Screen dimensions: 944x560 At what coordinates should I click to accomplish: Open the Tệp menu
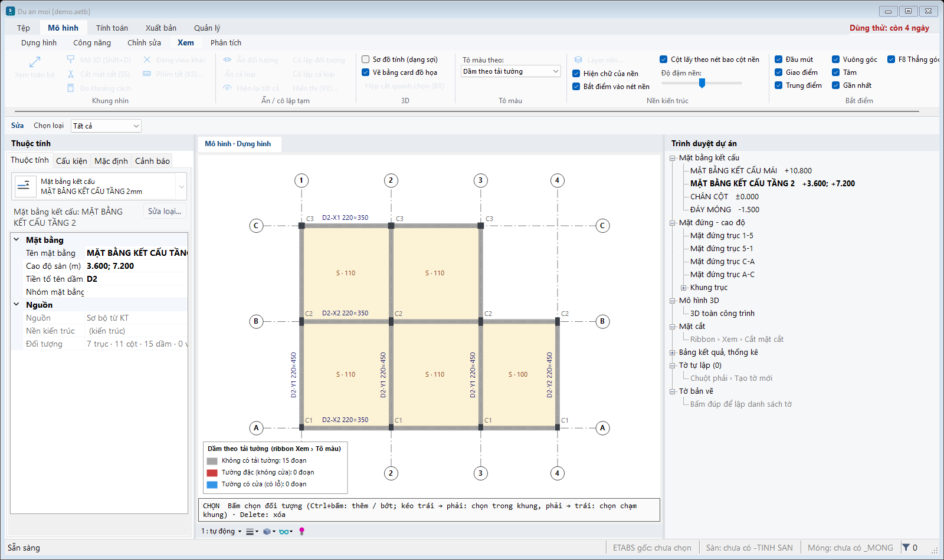[24, 28]
